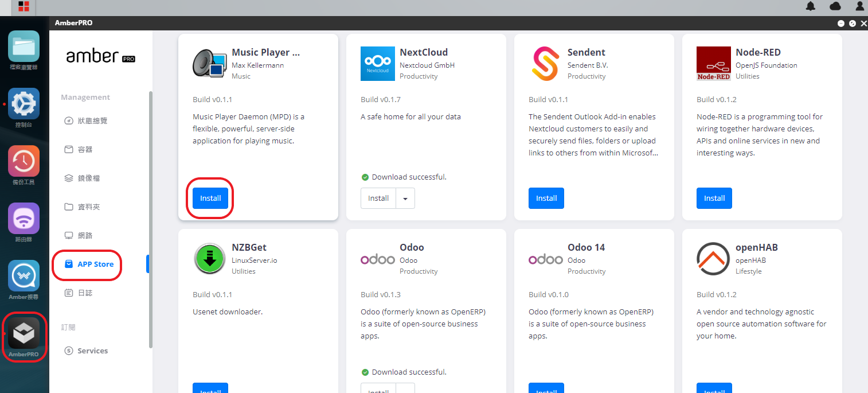Install Music Player Daemon
Viewport: 868px width, 393px height.
click(210, 198)
